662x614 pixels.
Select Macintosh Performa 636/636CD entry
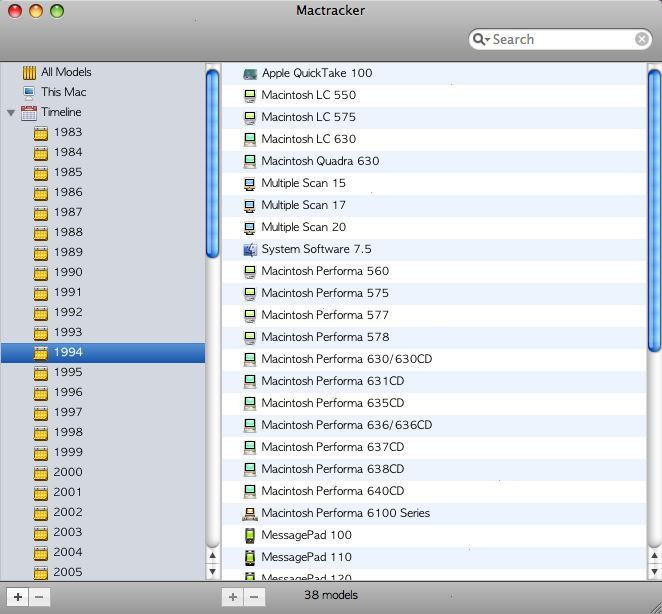point(434,425)
